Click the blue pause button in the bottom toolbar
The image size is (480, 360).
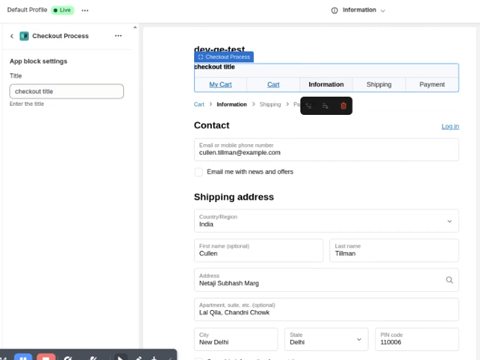pos(23,357)
